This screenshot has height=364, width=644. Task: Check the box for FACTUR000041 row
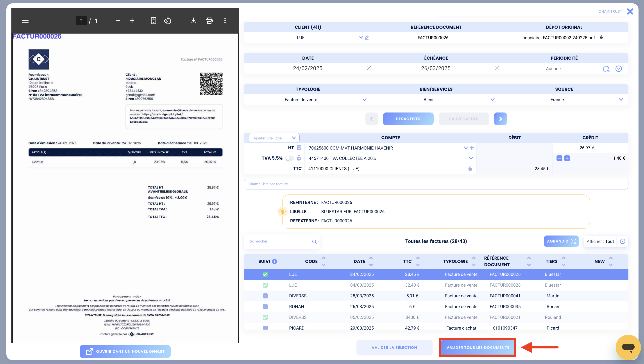tap(265, 296)
